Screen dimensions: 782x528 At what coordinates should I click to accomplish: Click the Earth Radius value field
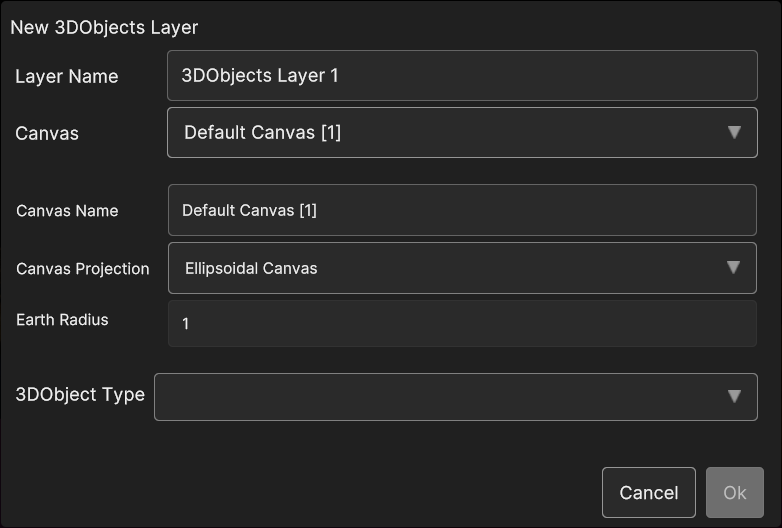pos(462,324)
